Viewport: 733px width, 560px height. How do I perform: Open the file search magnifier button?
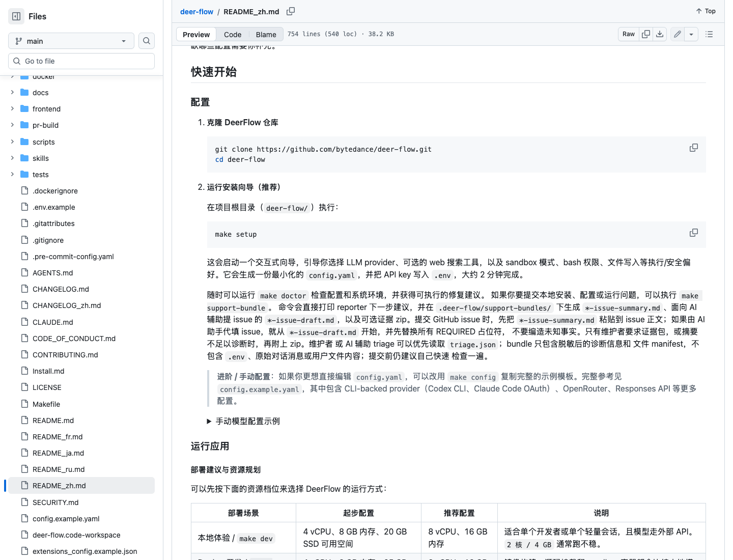[x=147, y=41]
